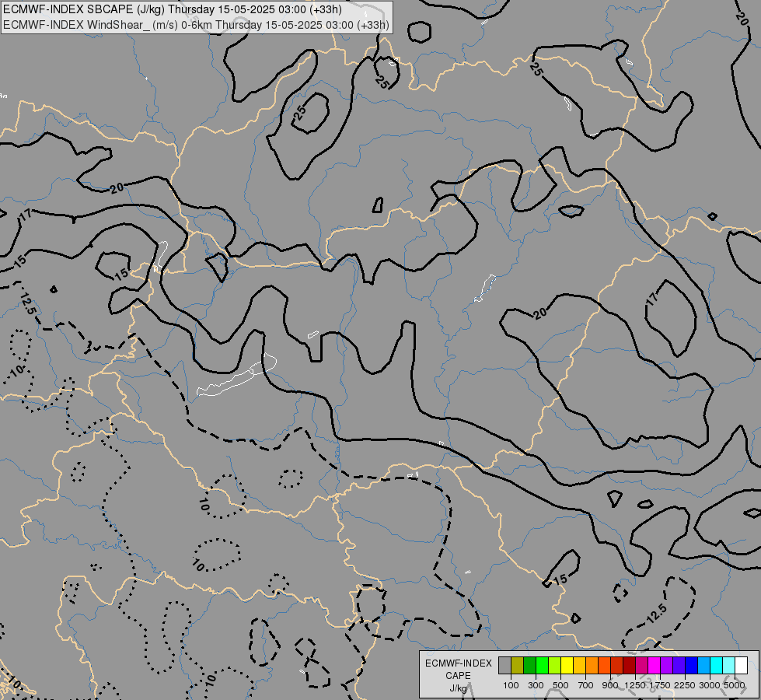This screenshot has width=761, height=700.
Task: Click the legend value 2250
Action: coord(685,685)
